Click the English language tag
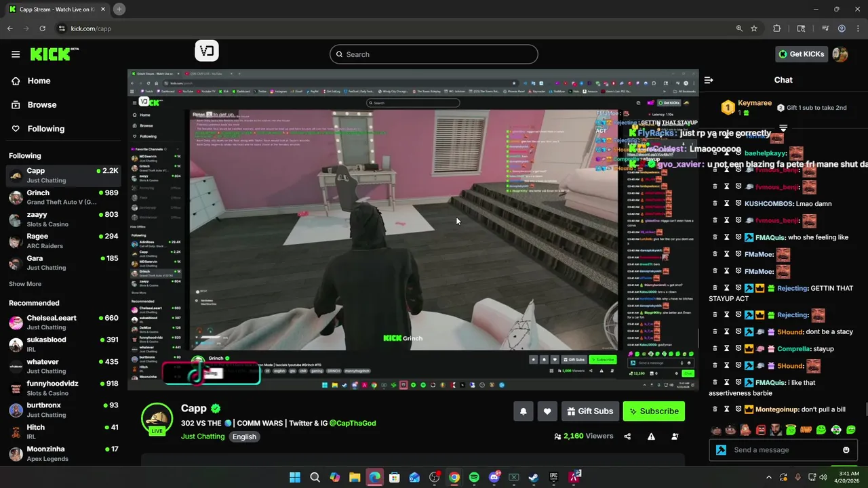The height and width of the screenshot is (488, 868). (244, 436)
